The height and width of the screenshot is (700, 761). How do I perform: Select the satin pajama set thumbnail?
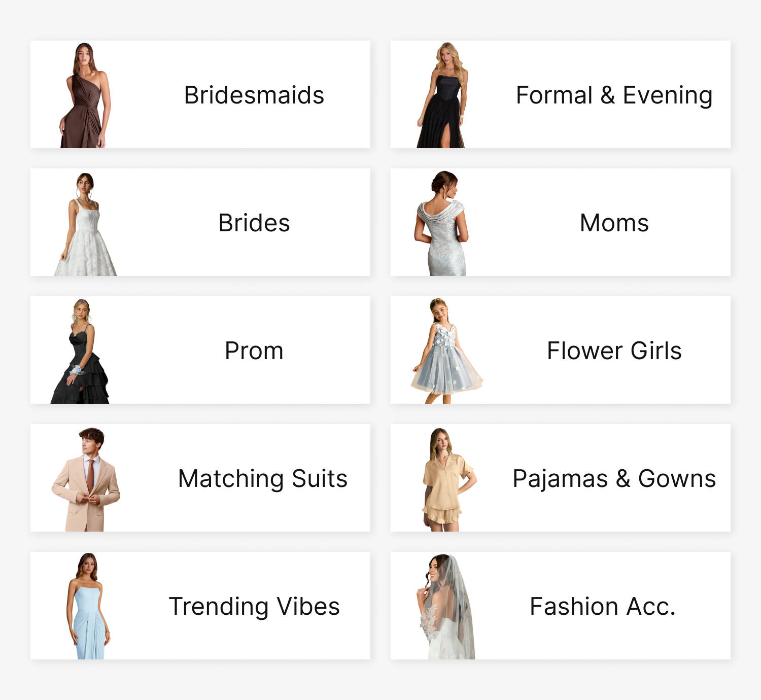click(x=449, y=479)
